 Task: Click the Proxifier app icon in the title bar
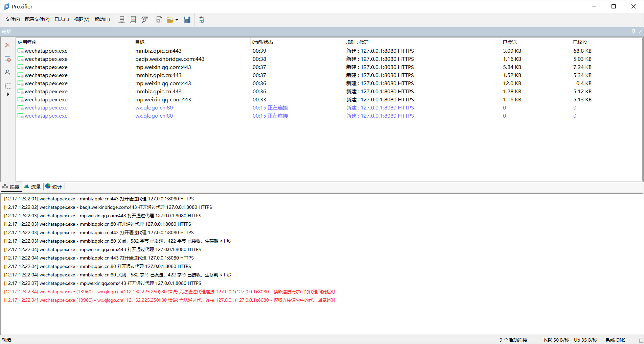pos(7,6)
